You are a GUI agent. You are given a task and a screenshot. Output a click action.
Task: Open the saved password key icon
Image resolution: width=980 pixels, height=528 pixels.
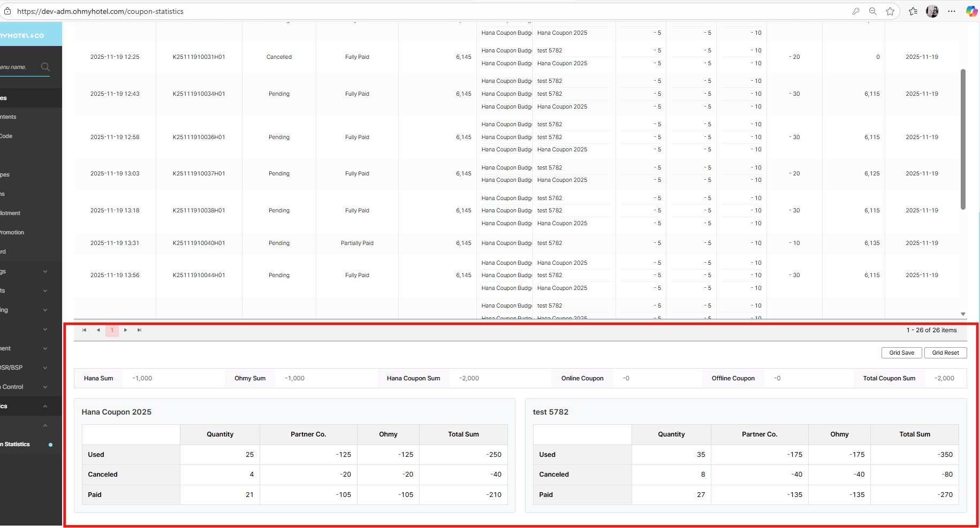click(856, 11)
